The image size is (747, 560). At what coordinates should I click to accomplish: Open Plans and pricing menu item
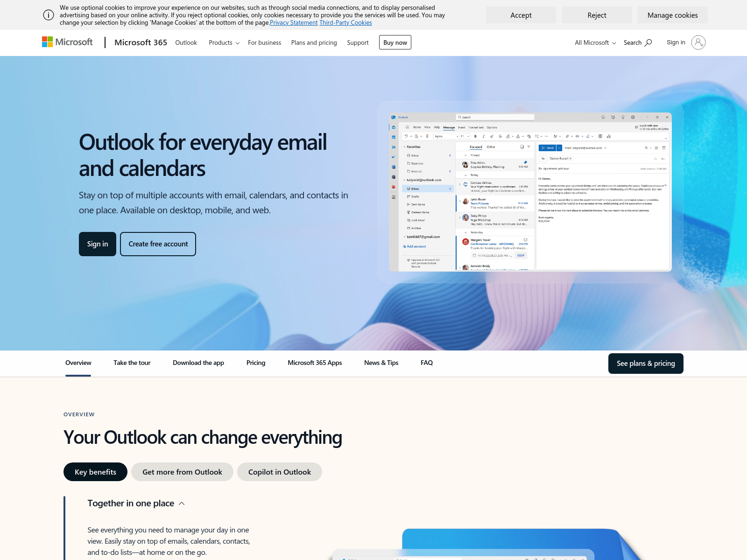[314, 42]
